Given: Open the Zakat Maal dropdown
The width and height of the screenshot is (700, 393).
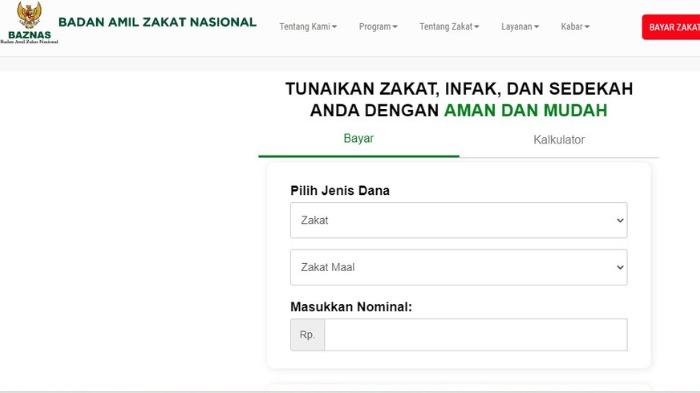Looking at the screenshot, I should pyautogui.click(x=458, y=267).
